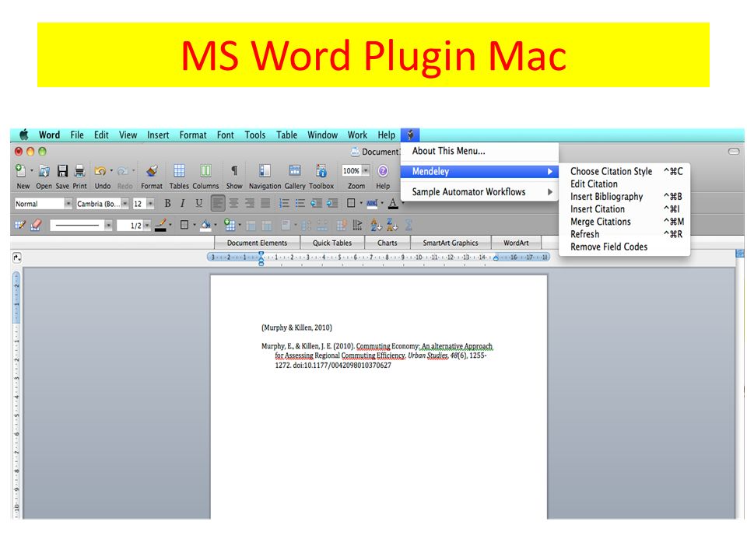Center align the text

point(234,203)
